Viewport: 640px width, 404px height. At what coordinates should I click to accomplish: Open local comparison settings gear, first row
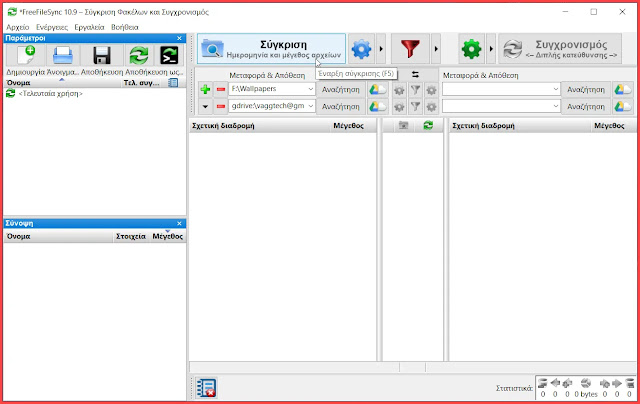click(x=399, y=90)
